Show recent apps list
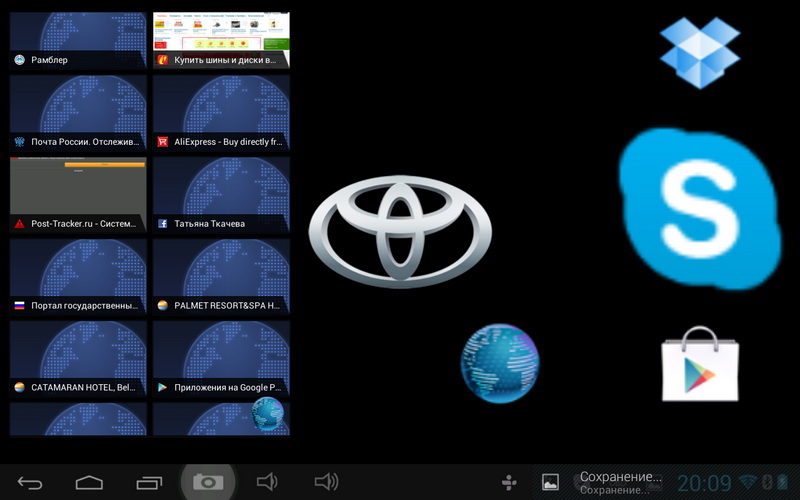Viewport: 800px width, 500px height. click(149, 483)
